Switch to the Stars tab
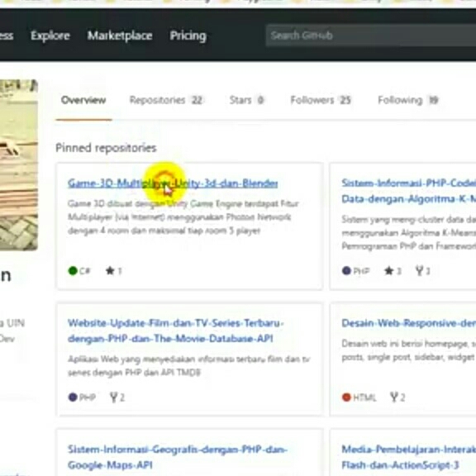 coord(246,100)
